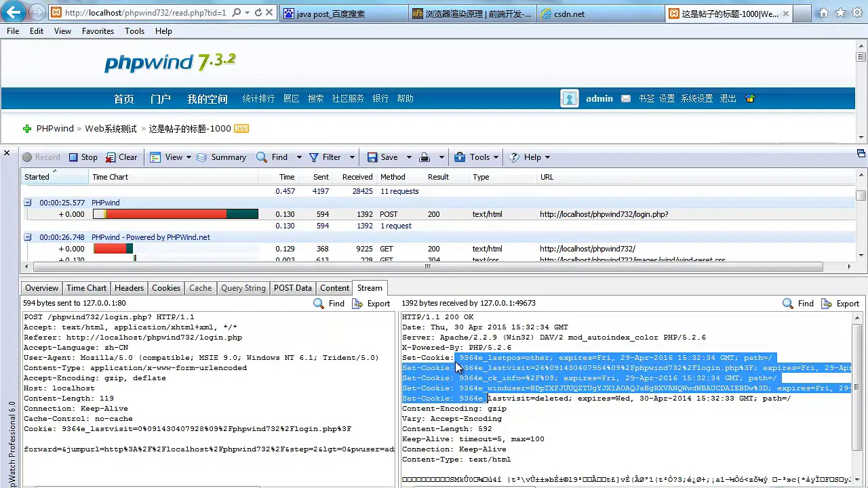Switch to the POST Data tab

tap(293, 288)
